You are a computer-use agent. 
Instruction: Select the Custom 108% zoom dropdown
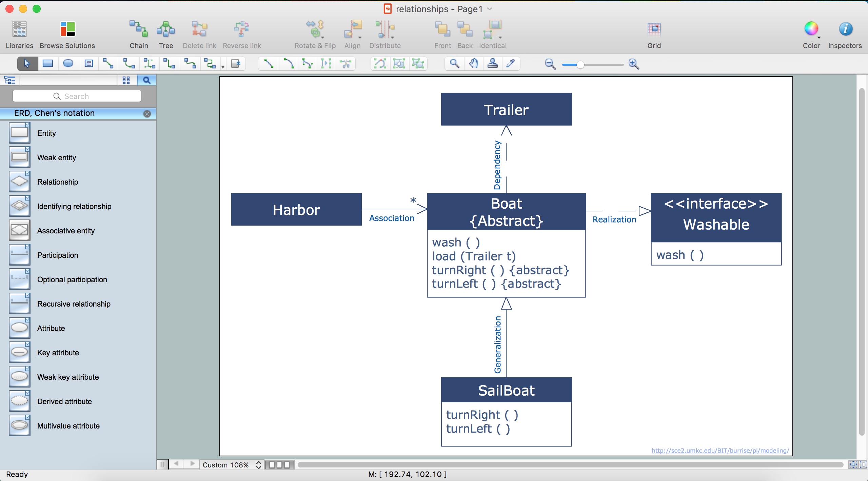tap(231, 464)
